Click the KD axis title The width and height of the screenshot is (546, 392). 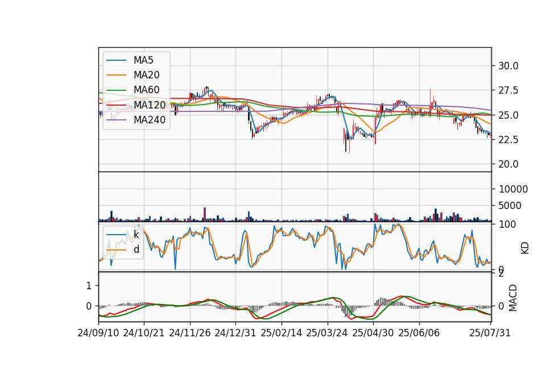[525, 248]
